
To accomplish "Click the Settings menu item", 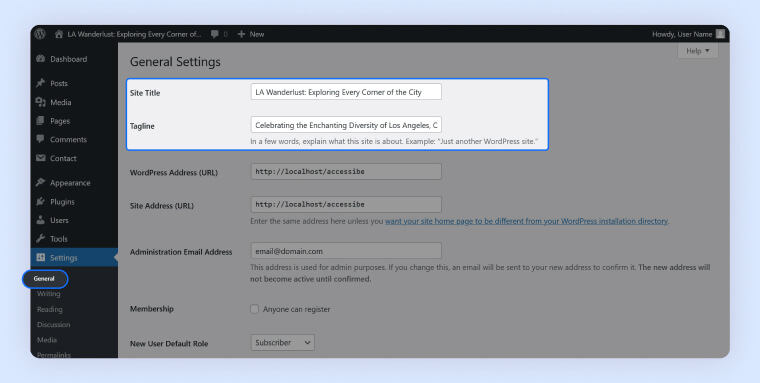I will click(74, 257).
